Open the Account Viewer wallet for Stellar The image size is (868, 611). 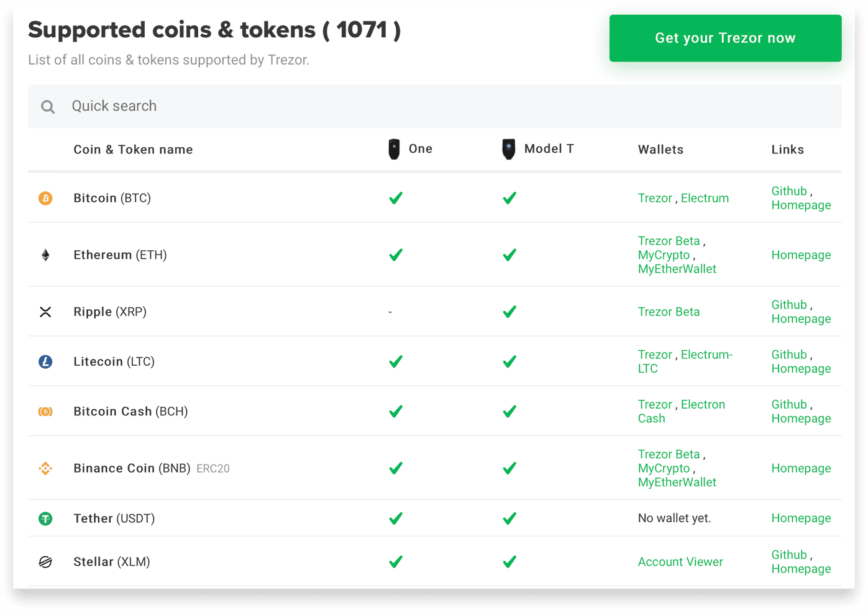(680, 562)
